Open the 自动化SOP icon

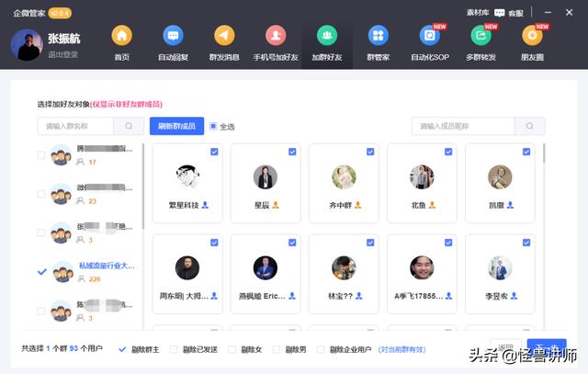(430, 36)
